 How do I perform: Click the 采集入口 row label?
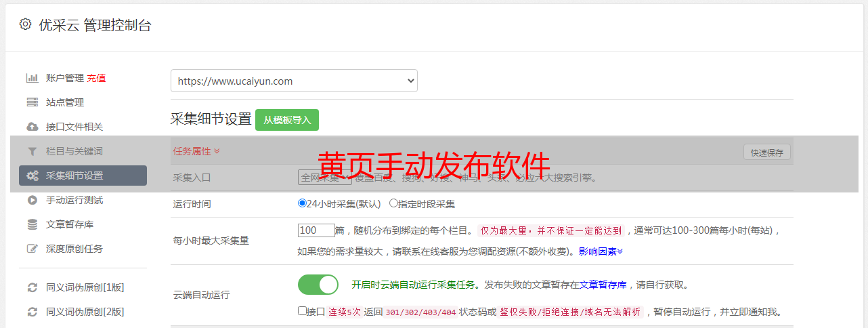pyautogui.click(x=192, y=178)
